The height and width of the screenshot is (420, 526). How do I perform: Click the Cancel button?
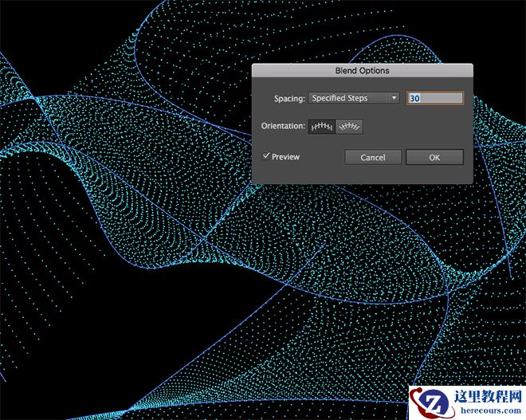point(373,157)
